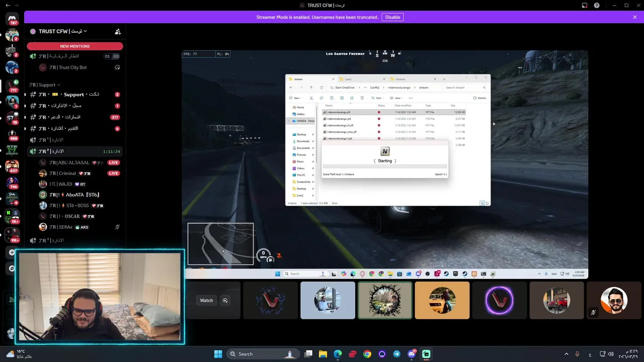Click the deafen icon beside Trust City Bot
Image resolution: width=644 pixels, height=362 pixels.
117,67
